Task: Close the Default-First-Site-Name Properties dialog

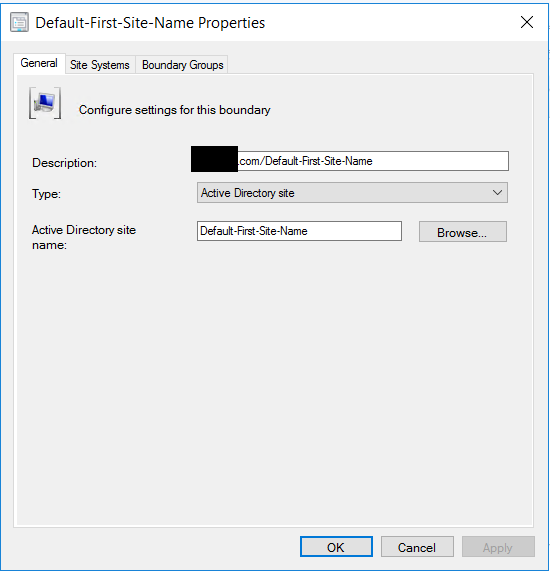Action: (x=527, y=22)
